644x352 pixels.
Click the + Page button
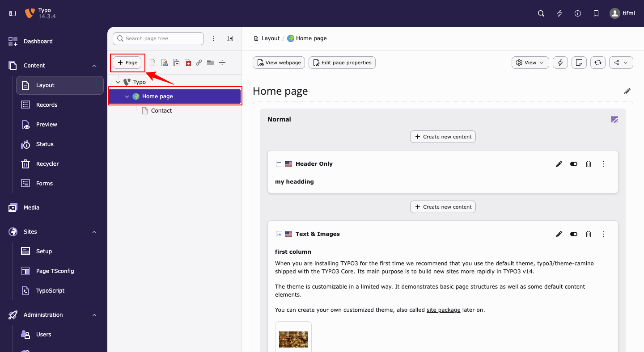click(x=127, y=63)
